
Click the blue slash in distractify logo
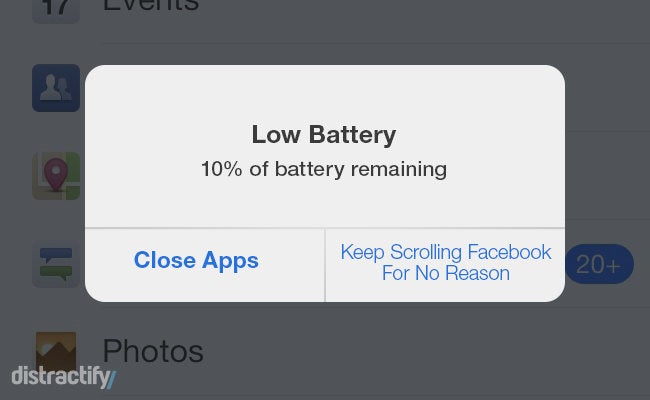point(111,380)
